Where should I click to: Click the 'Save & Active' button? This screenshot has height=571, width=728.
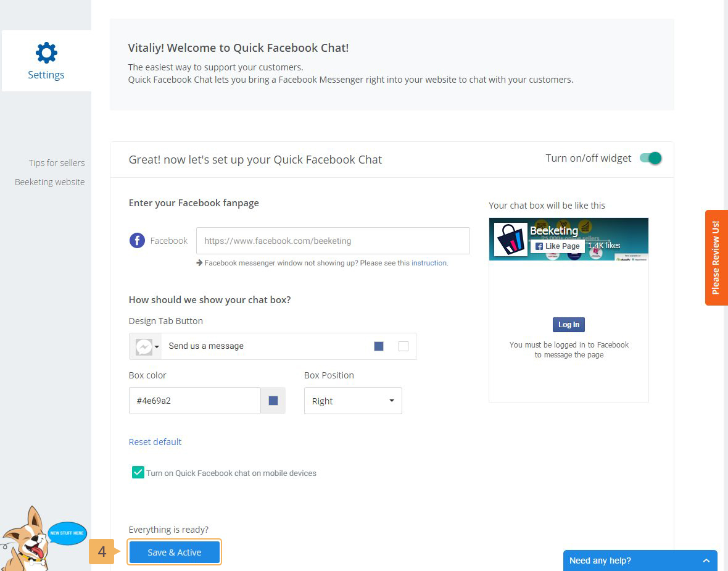174,552
